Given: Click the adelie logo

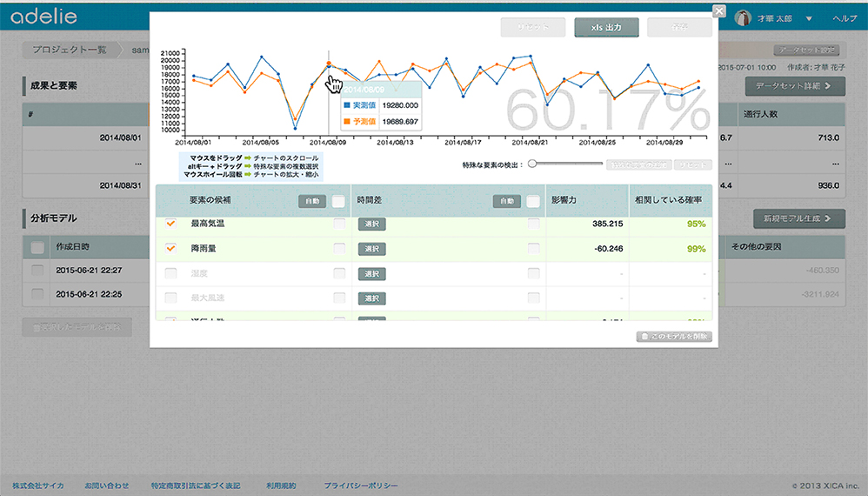Looking at the screenshot, I should click(43, 16).
